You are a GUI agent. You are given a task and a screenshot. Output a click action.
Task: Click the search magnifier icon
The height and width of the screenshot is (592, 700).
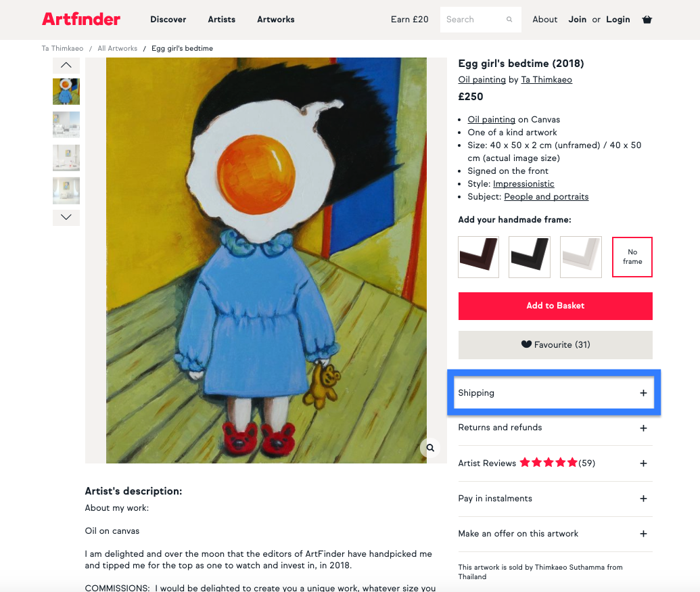pos(509,20)
